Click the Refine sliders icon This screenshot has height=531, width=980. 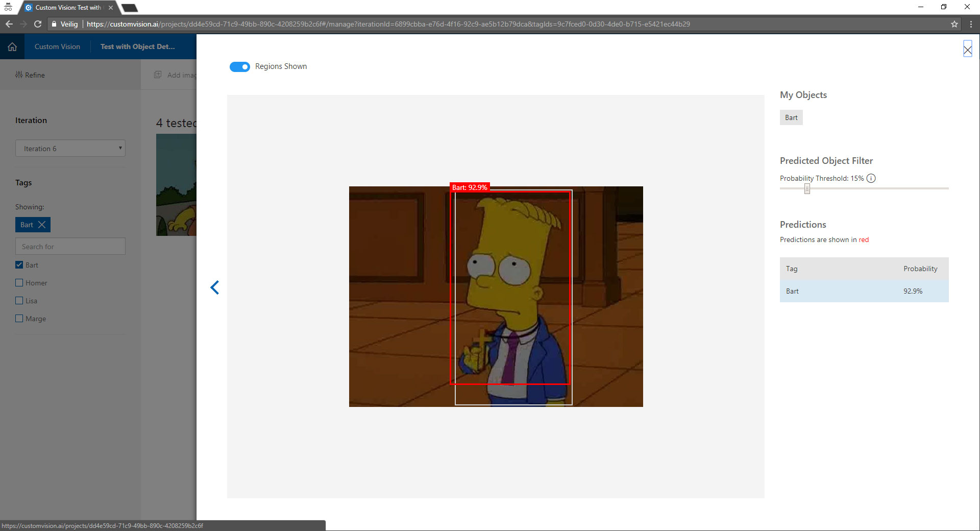pos(19,75)
